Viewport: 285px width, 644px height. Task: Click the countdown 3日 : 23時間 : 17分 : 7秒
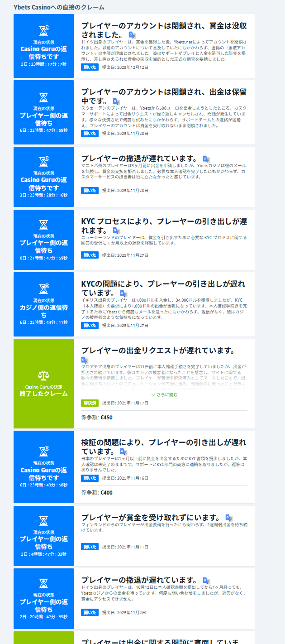pyautogui.click(x=43, y=64)
